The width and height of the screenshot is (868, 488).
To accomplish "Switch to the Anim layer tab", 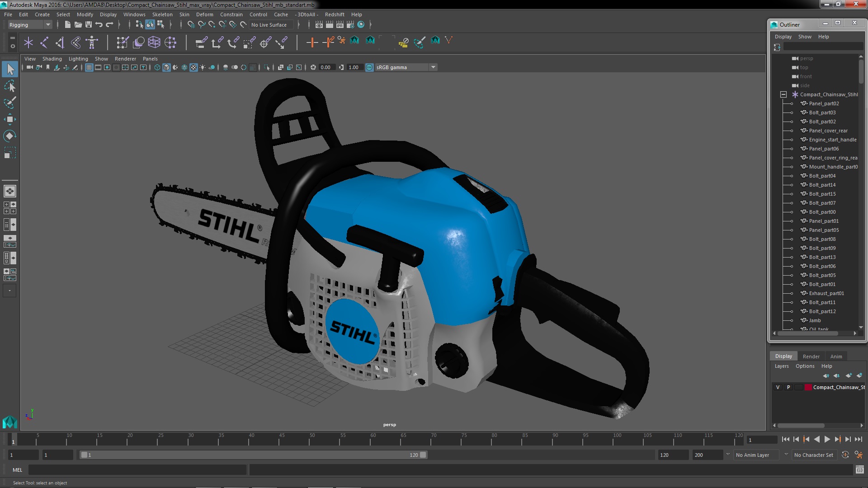I will click(x=836, y=357).
